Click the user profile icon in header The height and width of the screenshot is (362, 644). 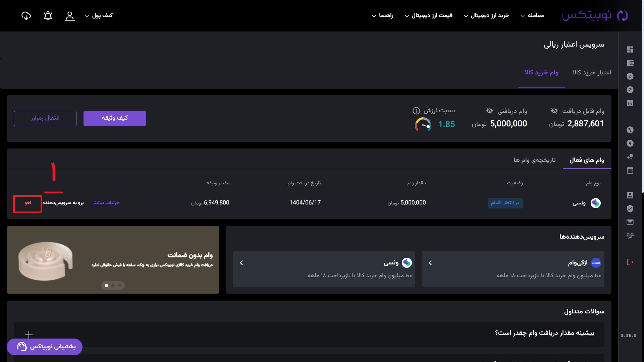pyautogui.click(x=69, y=16)
